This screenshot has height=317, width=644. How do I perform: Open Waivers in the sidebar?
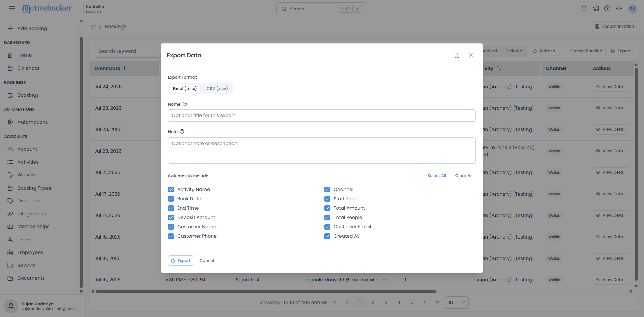coord(27,175)
